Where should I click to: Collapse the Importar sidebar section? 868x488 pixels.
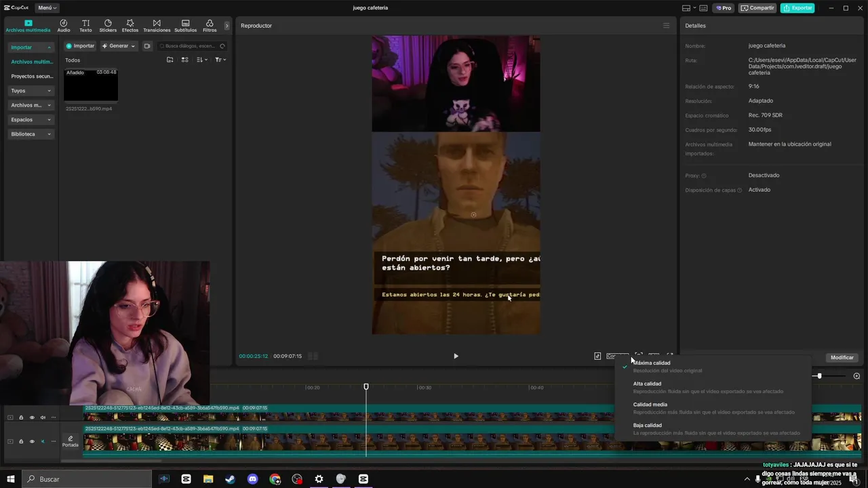pos(31,47)
